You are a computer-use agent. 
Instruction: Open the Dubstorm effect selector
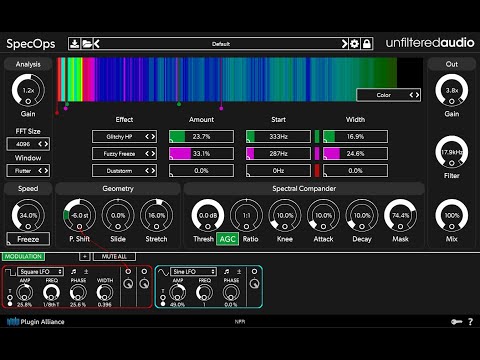124,171
